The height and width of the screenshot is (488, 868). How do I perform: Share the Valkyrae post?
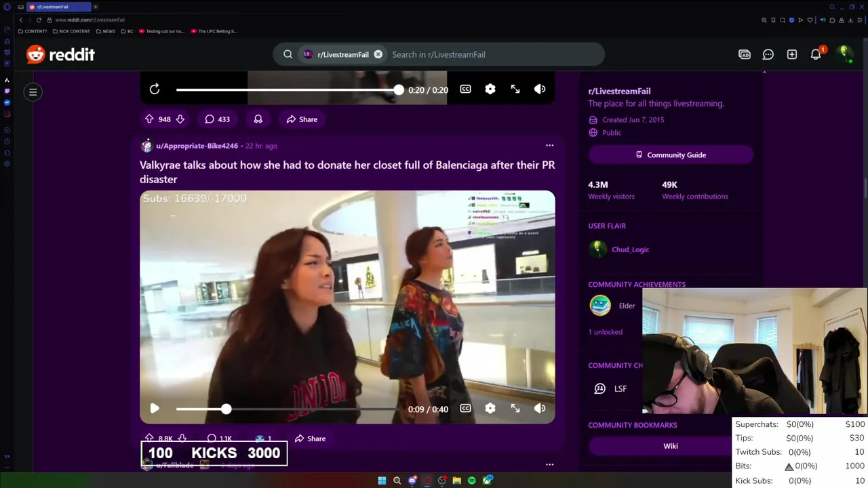pyautogui.click(x=310, y=439)
